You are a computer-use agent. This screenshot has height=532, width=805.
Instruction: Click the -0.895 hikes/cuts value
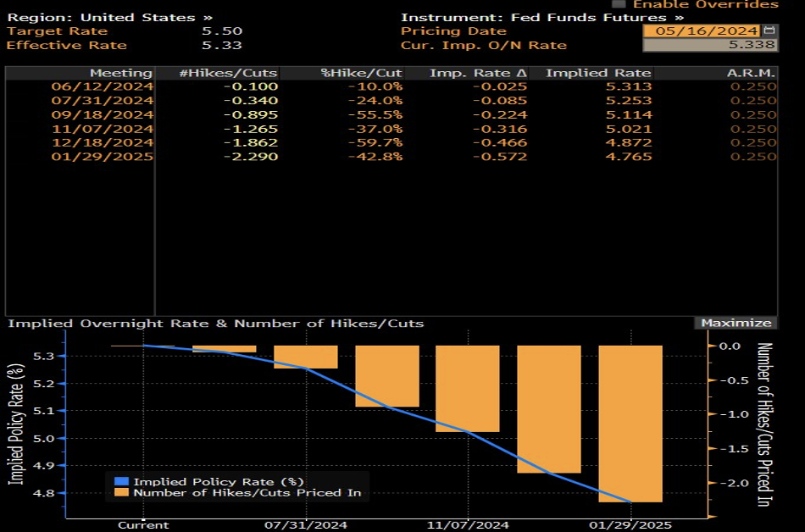251,114
